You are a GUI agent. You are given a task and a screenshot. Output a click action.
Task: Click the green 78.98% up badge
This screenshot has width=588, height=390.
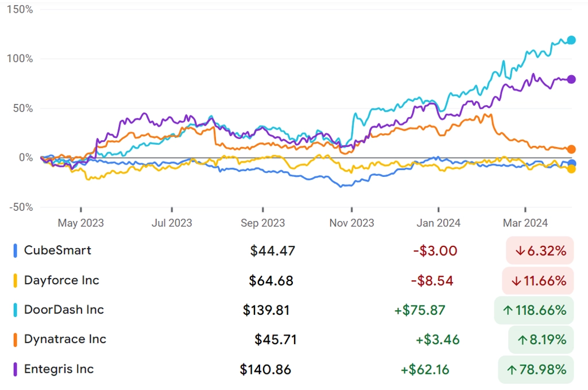click(x=536, y=370)
